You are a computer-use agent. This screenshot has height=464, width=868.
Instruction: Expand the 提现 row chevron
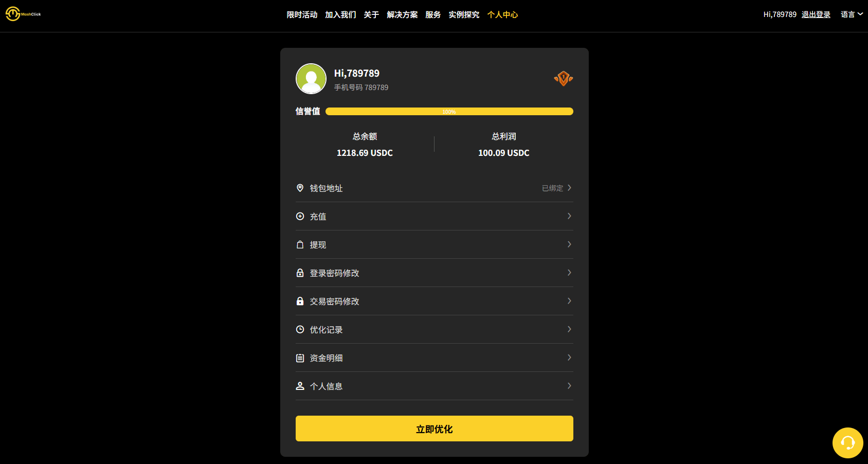coord(569,244)
